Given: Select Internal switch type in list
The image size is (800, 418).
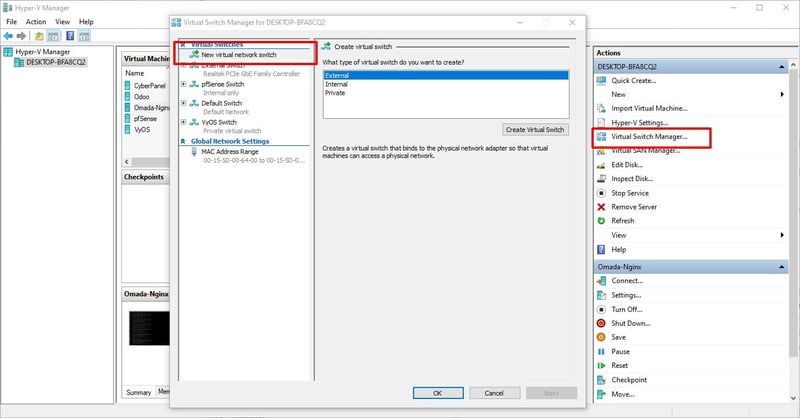Looking at the screenshot, I should [x=445, y=84].
